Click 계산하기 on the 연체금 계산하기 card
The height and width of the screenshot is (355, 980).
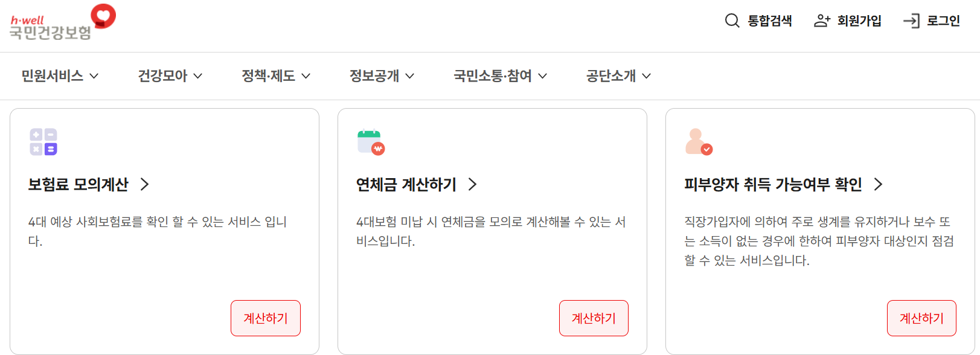click(x=593, y=318)
